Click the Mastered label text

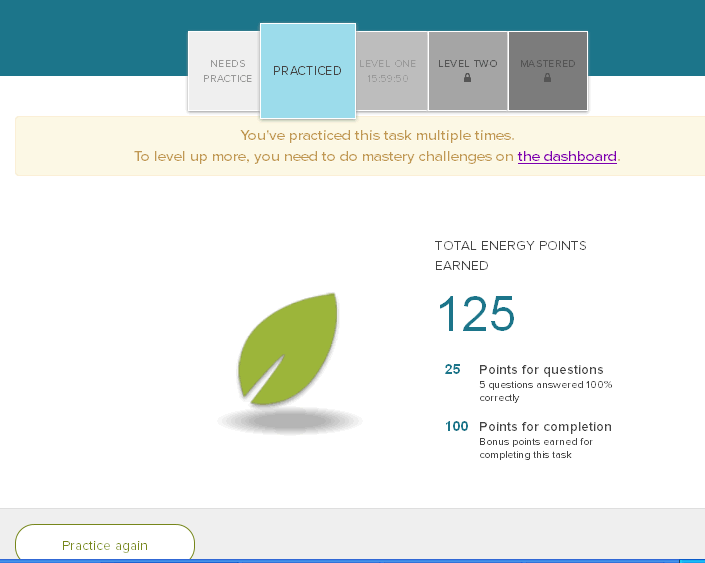pos(548,64)
